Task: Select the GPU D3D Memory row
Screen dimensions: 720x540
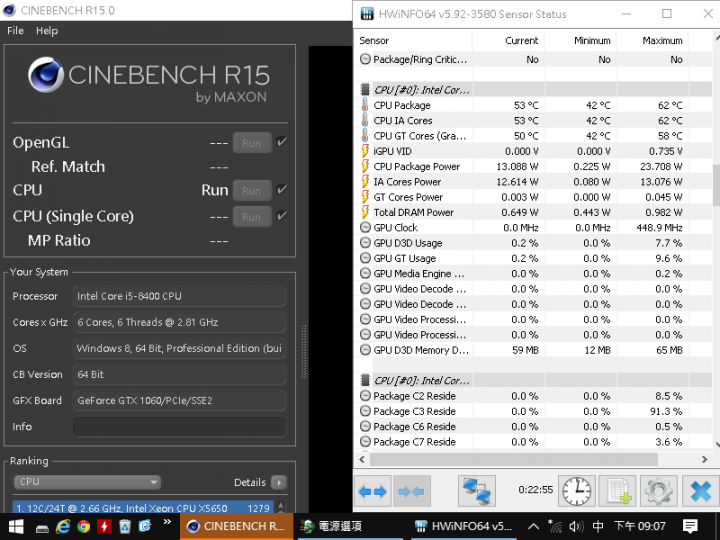Action: pyautogui.click(x=533, y=350)
